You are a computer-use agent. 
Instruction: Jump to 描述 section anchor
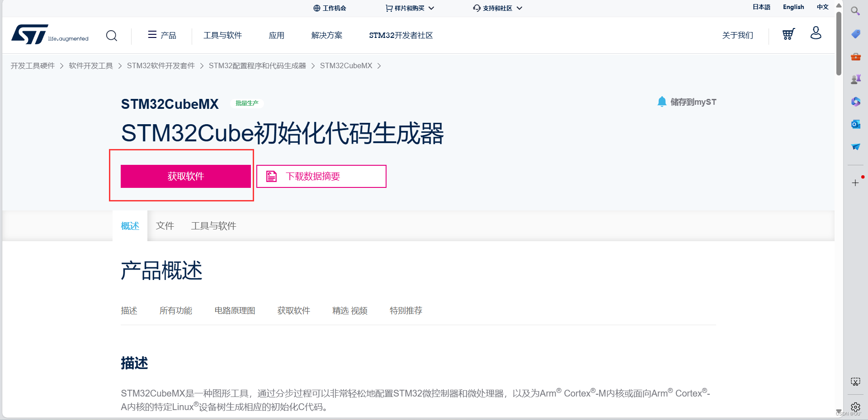click(x=129, y=311)
